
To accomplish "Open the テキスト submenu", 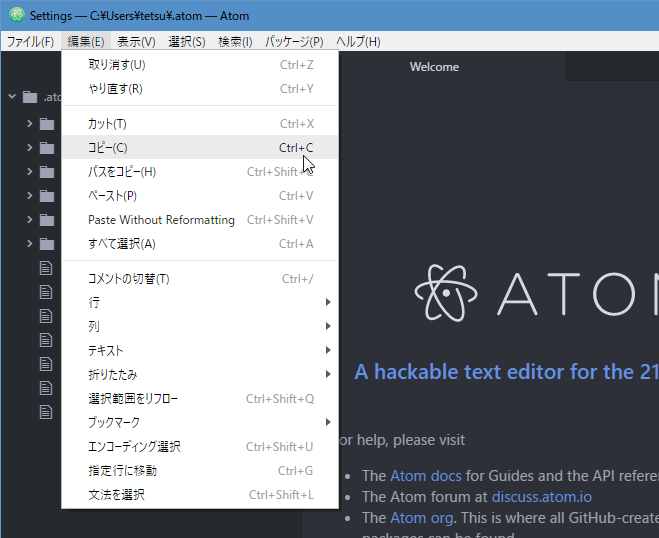I will pos(106,350).
